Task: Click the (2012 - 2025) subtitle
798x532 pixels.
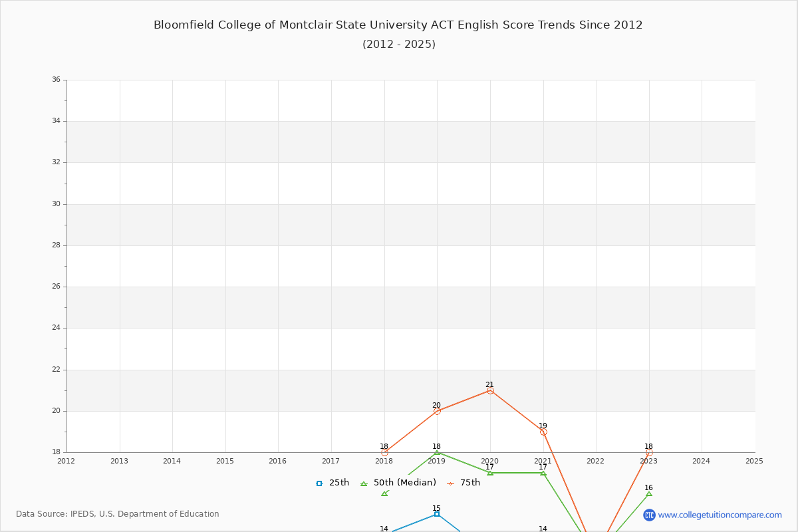Action: [x=399, y=45]
